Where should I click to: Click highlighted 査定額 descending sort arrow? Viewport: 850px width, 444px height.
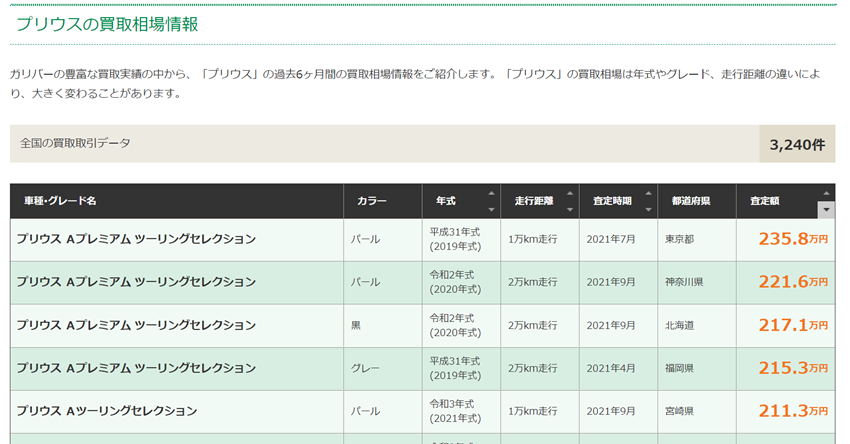826,209
